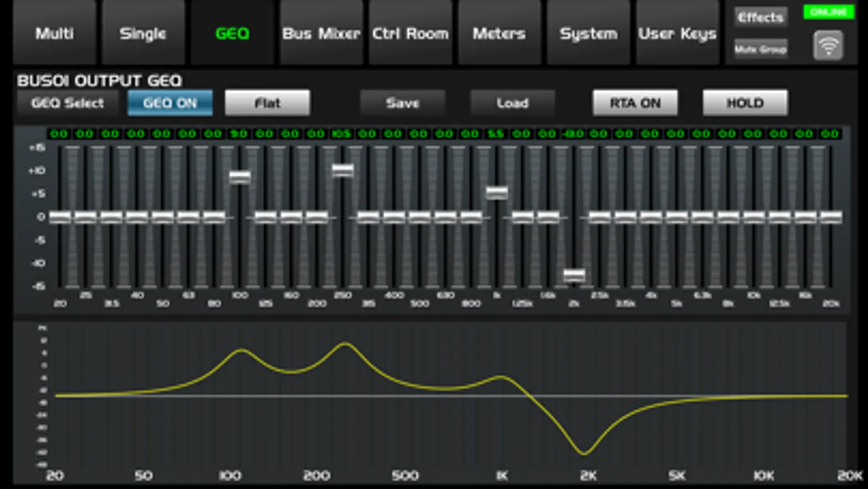
Task: Open the Bus Mixer tab
Action: tap(321, 33)
